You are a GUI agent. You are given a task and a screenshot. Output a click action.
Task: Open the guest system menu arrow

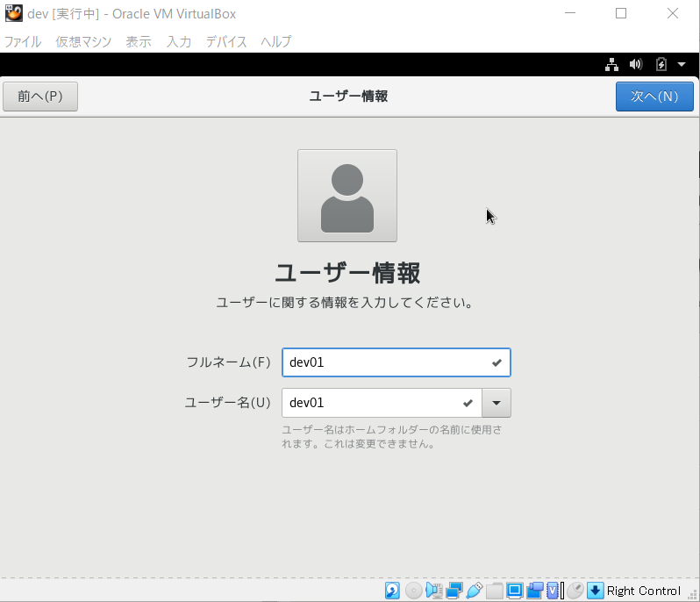pyautogui.click(x=682, y=65)
